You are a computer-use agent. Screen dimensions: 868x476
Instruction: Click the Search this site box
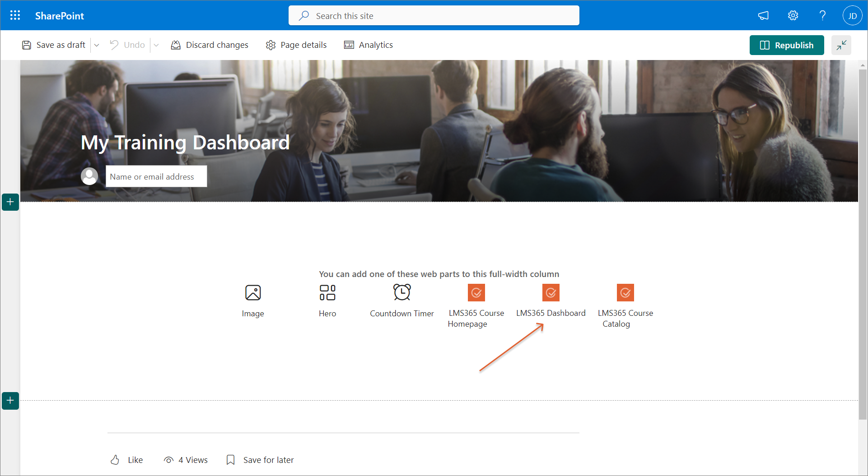tap(434, 16)
